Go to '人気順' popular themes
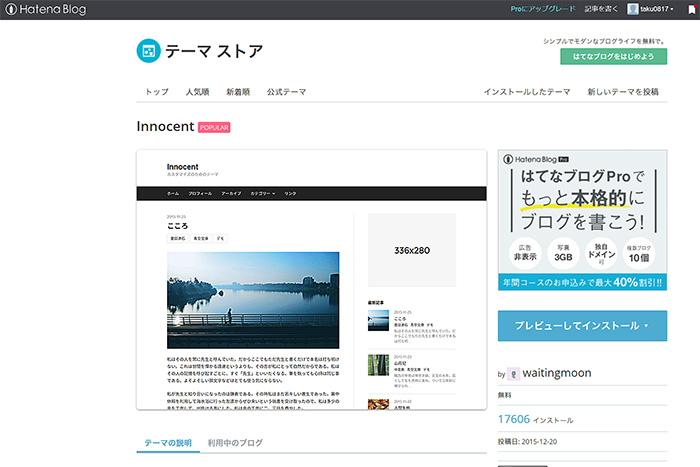The width and height of the screenshot is (700, 467). [197, 92]
